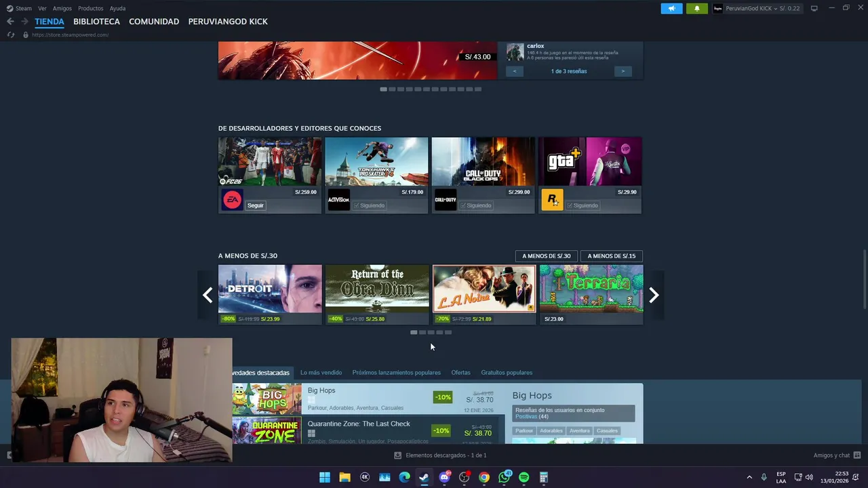Select the Lo más vendido tab
The image size is (868, 488).
coord(321,373)
